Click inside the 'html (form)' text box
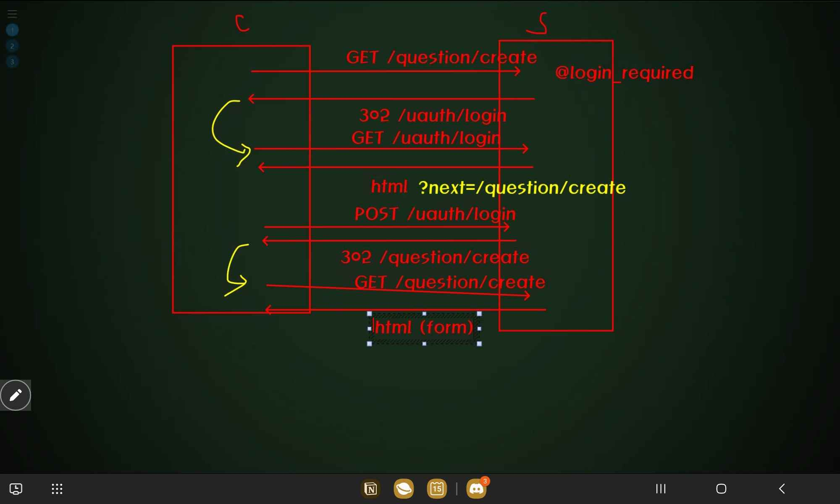This screenshot has height=504, width=840. 424,328
